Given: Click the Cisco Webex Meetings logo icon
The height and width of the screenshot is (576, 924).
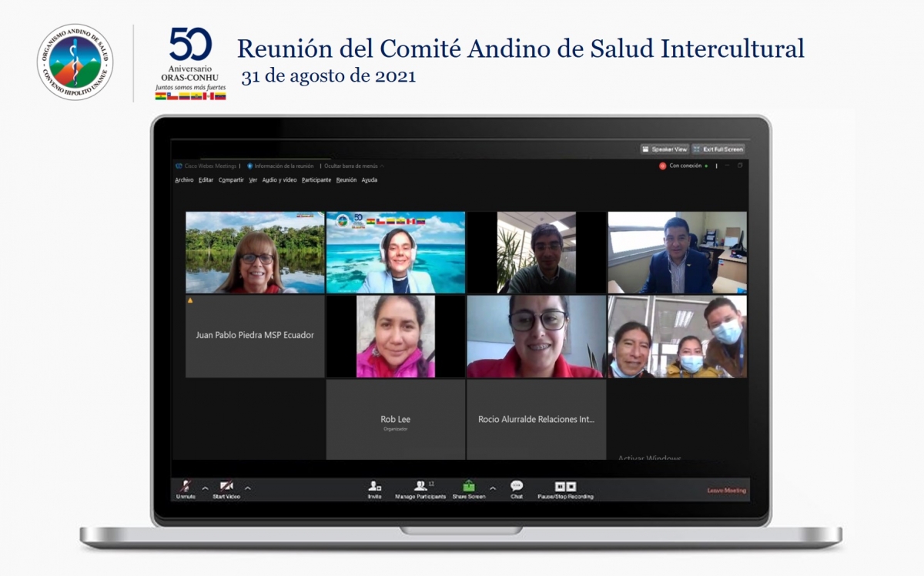Looking at the screenshot, I should pyautogui.click(x=179, y=166).
